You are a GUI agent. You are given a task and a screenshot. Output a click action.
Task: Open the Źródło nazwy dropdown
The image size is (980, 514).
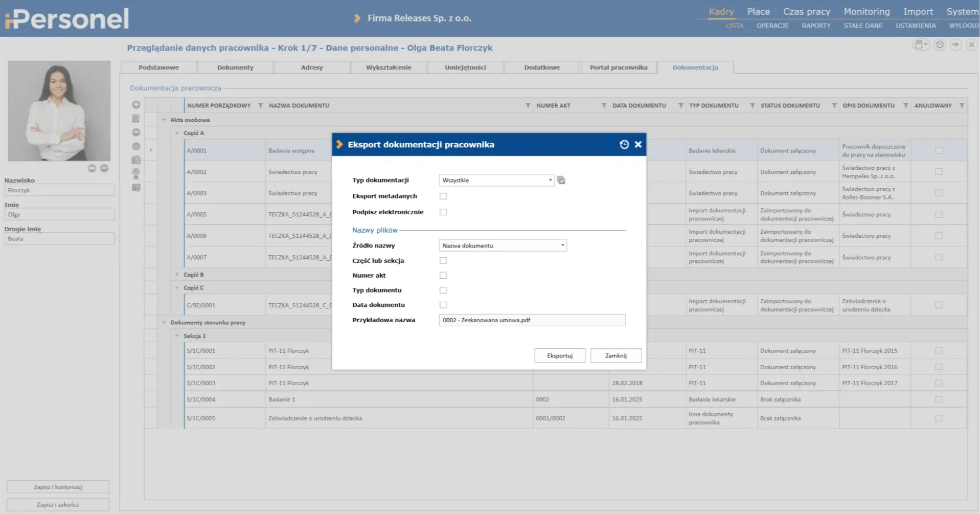pos(503,246)
